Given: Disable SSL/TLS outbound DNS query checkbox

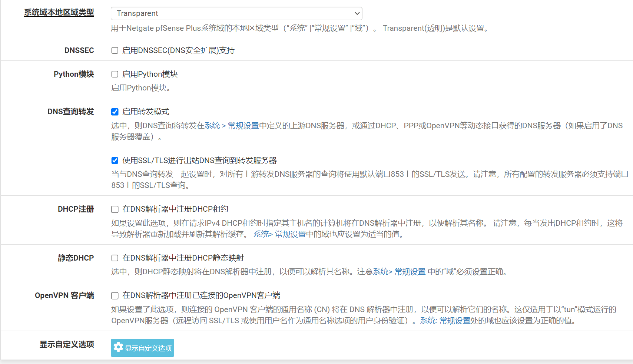Looking at the screenshot, I should pos(115,161).
